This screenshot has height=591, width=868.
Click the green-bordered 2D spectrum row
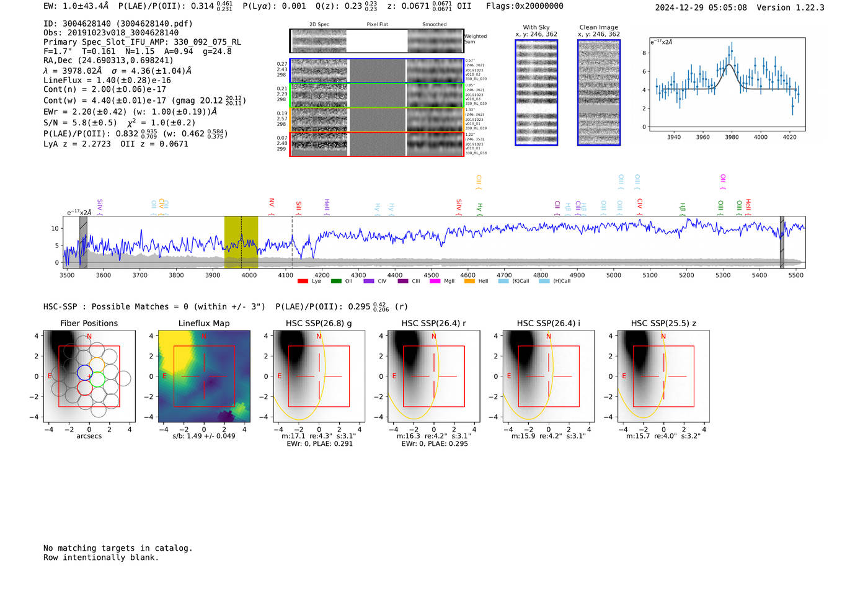(376, 96)
